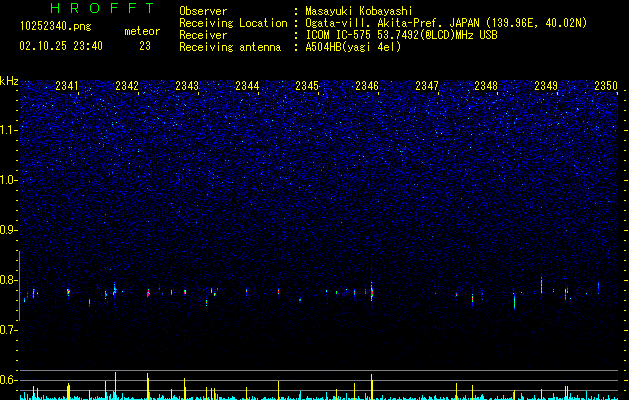Click the 0.9 kHz axis label
The width and height of the screenshot is (629, 400).
[x=9, y=230]
